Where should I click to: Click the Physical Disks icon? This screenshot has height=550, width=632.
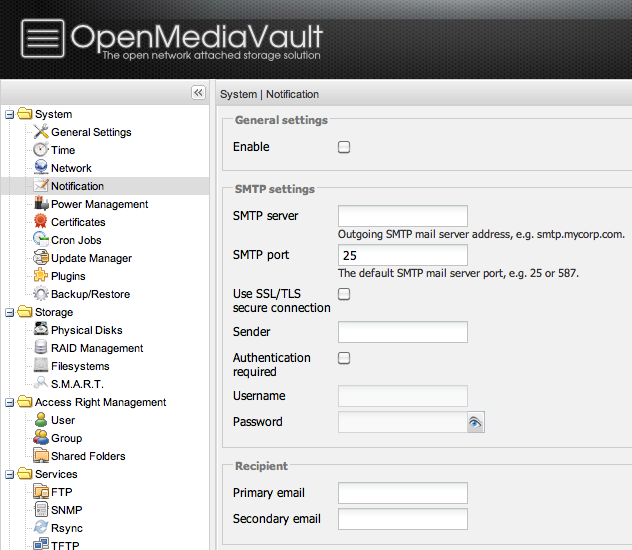(41, 330)
